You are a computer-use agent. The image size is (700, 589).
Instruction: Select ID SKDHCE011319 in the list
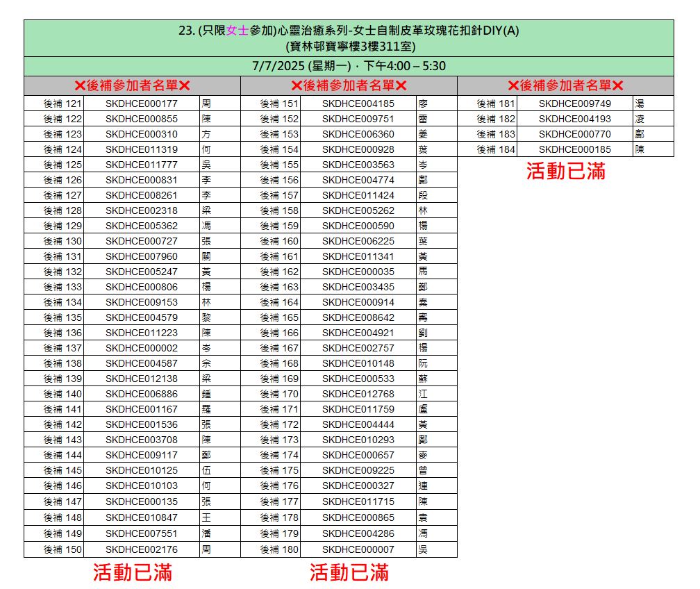click(x=142, y=149)
